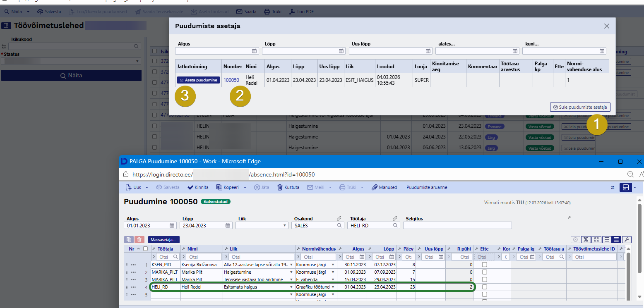Open absence number 100050 link

pos(231,80)
